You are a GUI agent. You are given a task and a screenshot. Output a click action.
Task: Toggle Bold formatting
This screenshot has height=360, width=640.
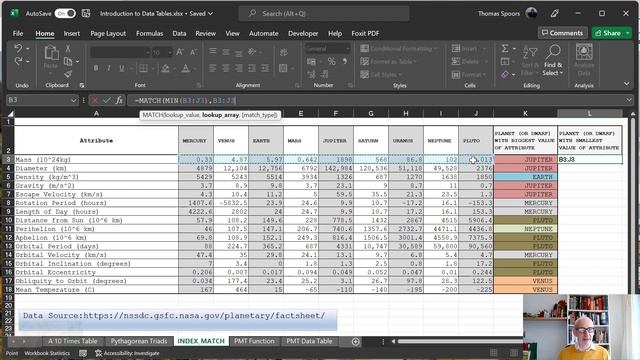click(x=96, y=68)
